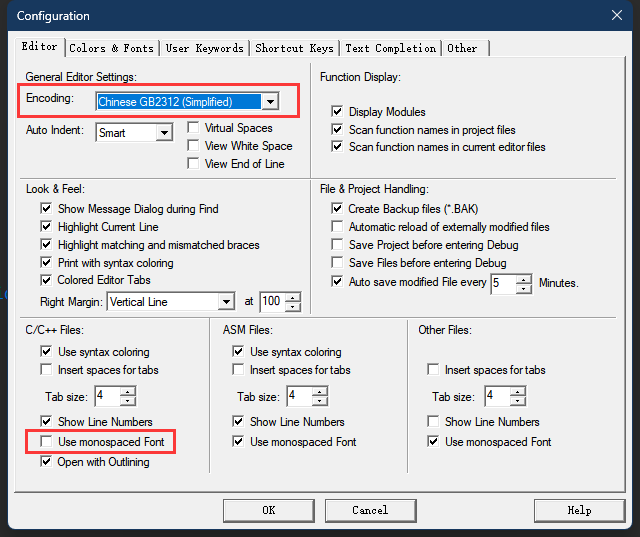Toggle C/C++ Show Line Numbers
640x537 pixels.
(46, 421)
